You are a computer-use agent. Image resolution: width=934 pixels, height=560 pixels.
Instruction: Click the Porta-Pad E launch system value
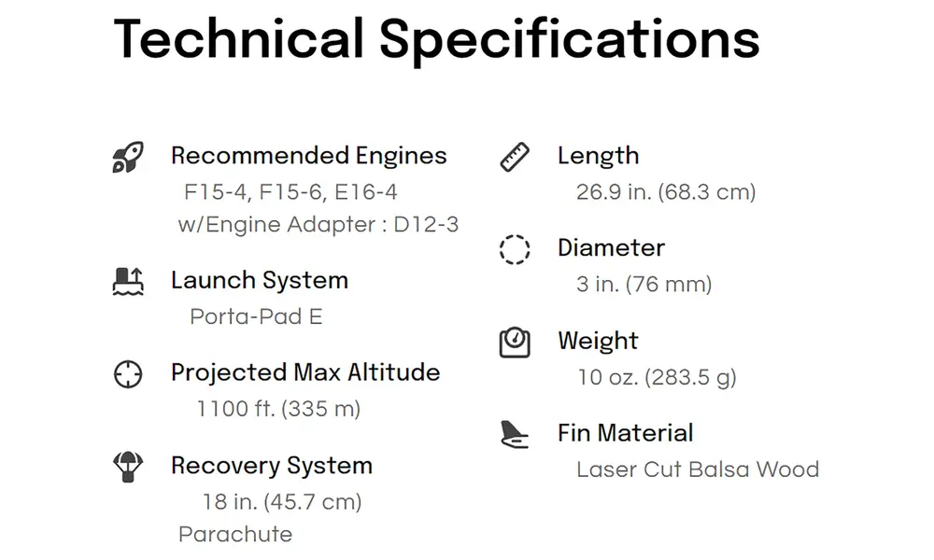click(x=256, y=316)
